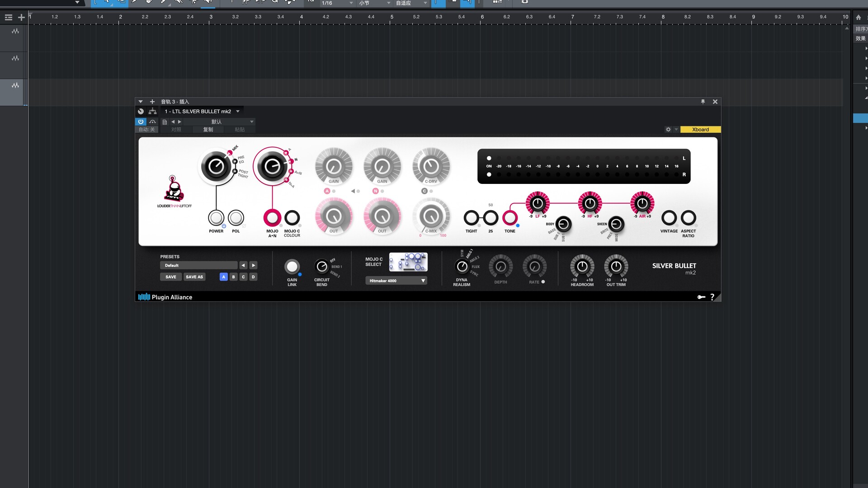Toggle the 25 Hz filter button

click(491, 218)
